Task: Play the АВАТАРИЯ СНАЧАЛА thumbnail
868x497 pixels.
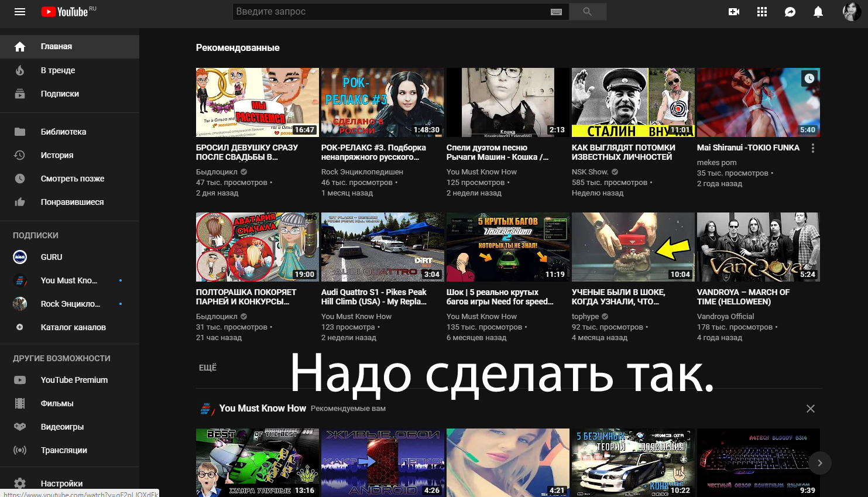Action: 258,247
